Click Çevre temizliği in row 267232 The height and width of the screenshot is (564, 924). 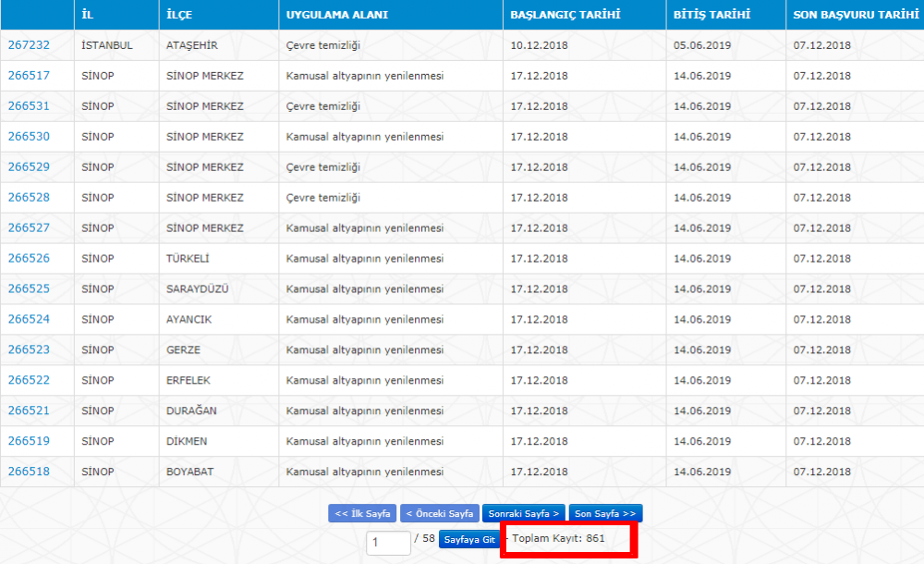[x=322, y=45]
